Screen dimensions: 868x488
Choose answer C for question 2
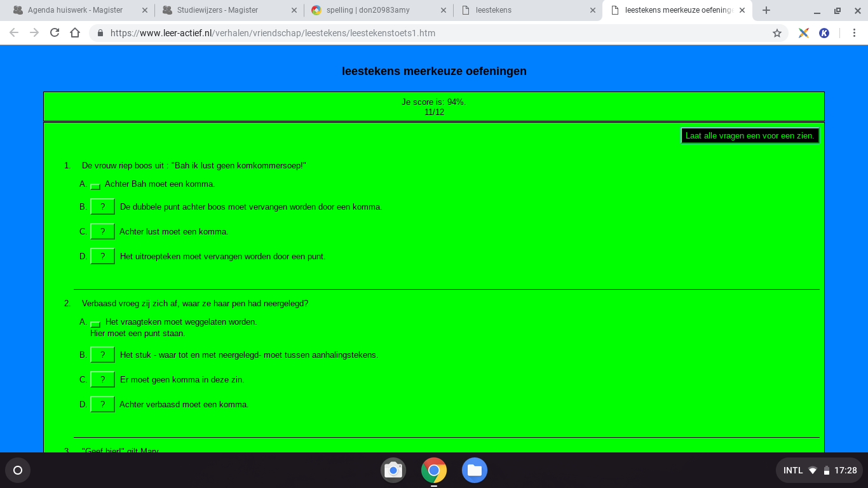[x=102, y=380]
